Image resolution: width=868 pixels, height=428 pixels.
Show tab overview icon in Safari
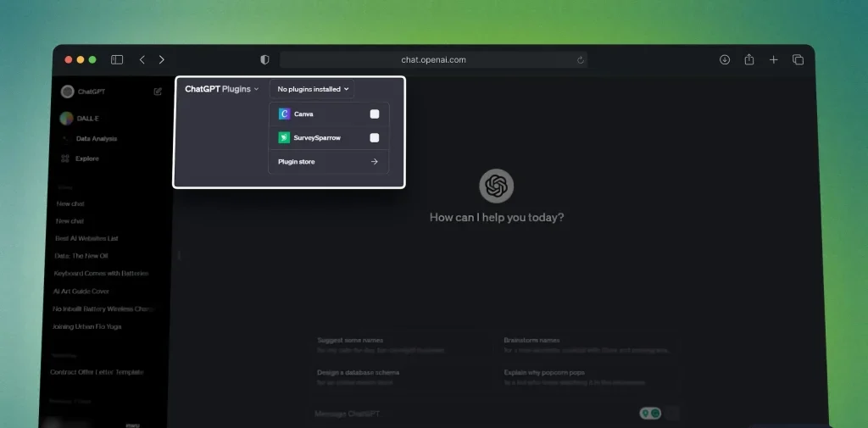pyautogui.click(x=798, y=60)
